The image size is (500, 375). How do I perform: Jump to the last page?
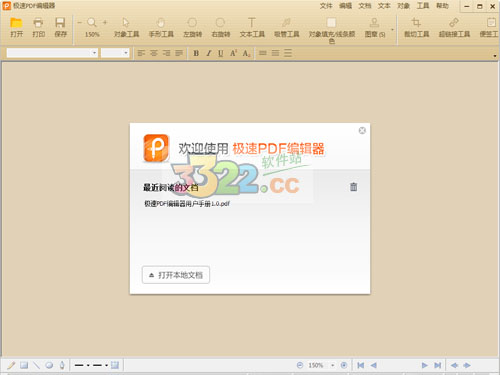click(x=437, y=365)
